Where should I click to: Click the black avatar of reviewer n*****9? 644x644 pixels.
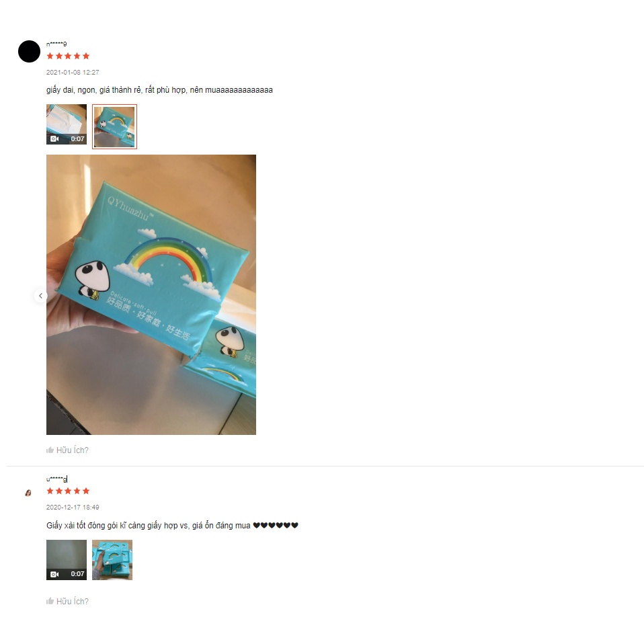29,51
